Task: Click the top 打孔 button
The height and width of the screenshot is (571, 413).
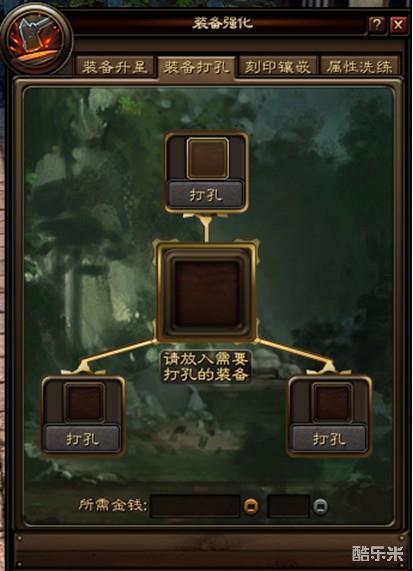Action: (206, 195)
